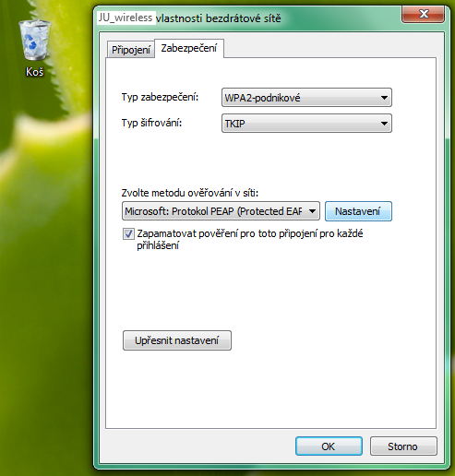Image resolution: width=455 pixels, height=476 pixels.
Task: Click the Koš label under recycle bin
Action: 34,72
